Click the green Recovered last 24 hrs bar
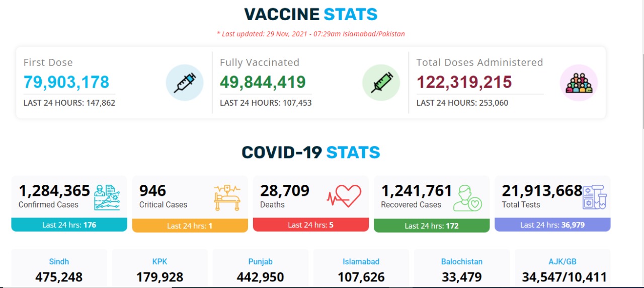This screenshot has width=644, height=288. coord(432,226)
